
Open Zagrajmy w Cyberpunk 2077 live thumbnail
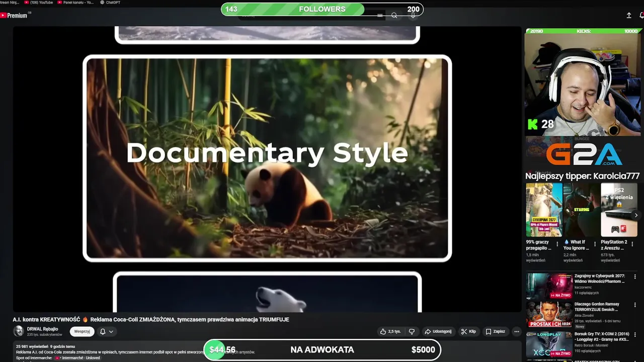[549, 286]
